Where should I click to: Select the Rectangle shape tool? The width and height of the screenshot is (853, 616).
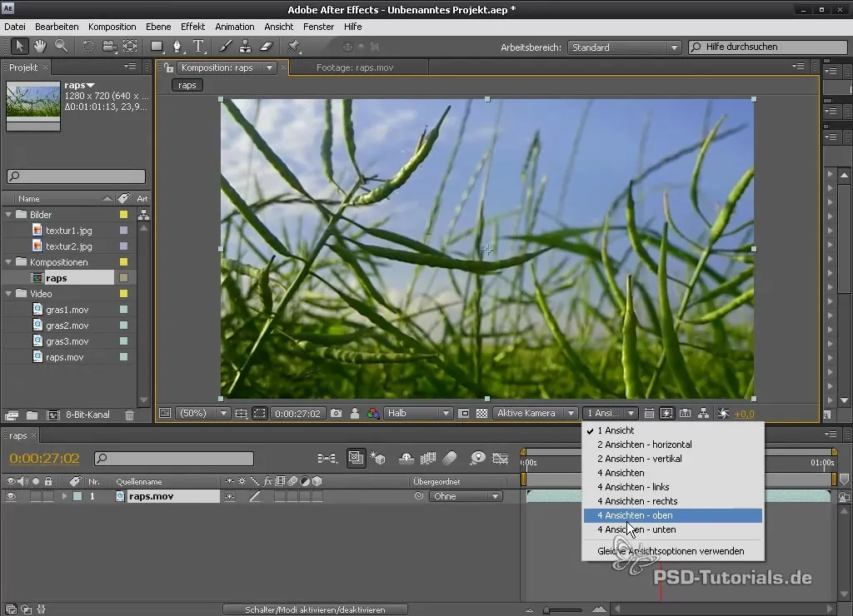(157, 47)
